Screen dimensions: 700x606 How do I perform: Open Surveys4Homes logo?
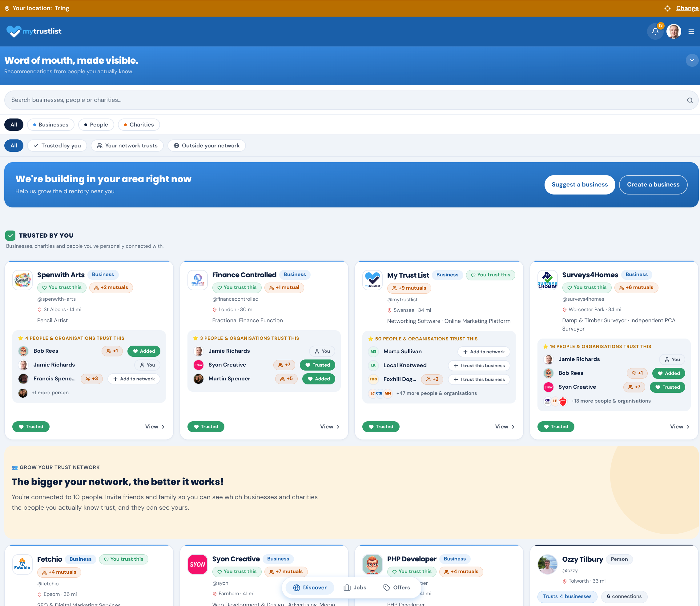tap(548, 280)
